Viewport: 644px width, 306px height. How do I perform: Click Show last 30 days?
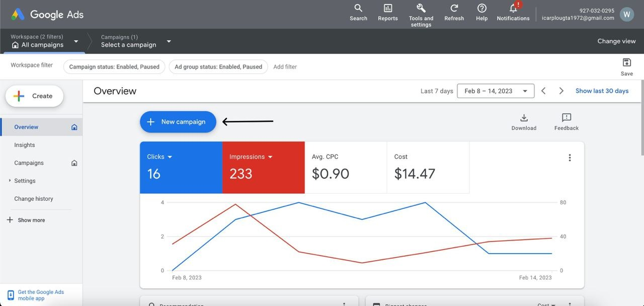point(602,91)
